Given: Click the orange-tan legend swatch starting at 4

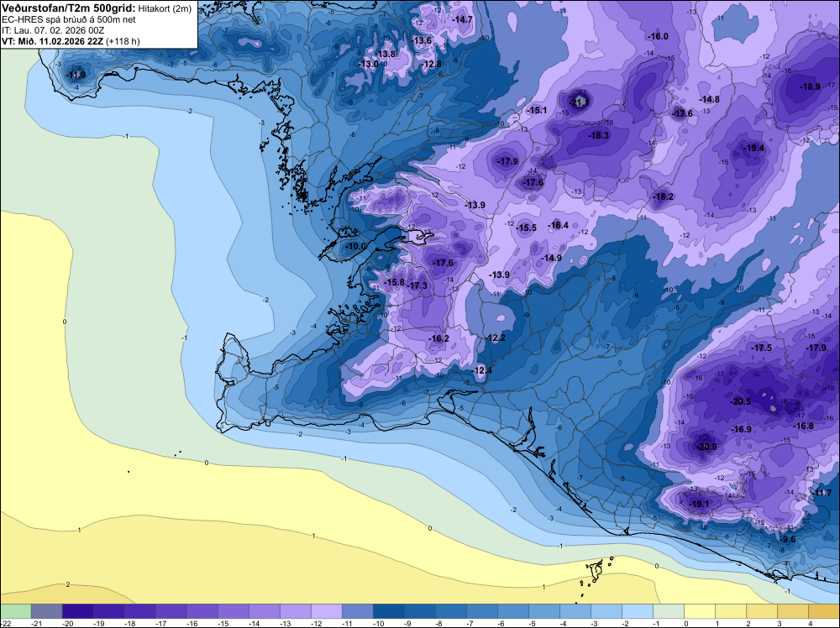Looking at the screenshot, I should point(825,611).
